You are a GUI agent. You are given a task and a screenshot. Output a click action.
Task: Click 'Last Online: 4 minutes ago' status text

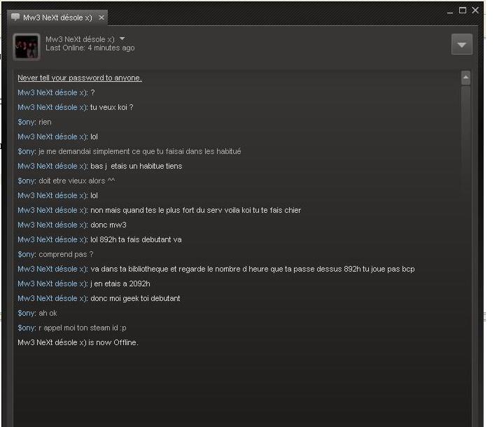pos(90,48)
